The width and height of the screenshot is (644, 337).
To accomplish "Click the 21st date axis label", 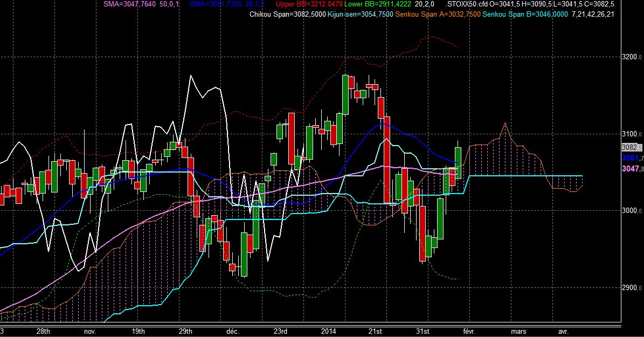I will tap(375, 331).
